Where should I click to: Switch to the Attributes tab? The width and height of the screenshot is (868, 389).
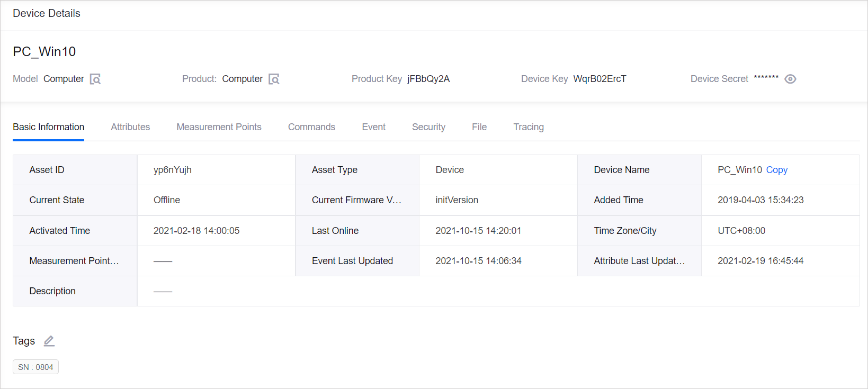130,127
